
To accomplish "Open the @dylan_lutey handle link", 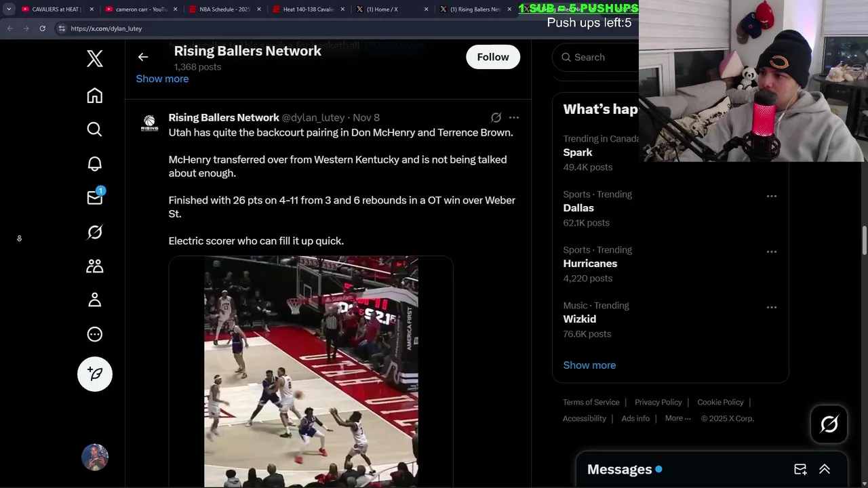I will pos(313,117).
